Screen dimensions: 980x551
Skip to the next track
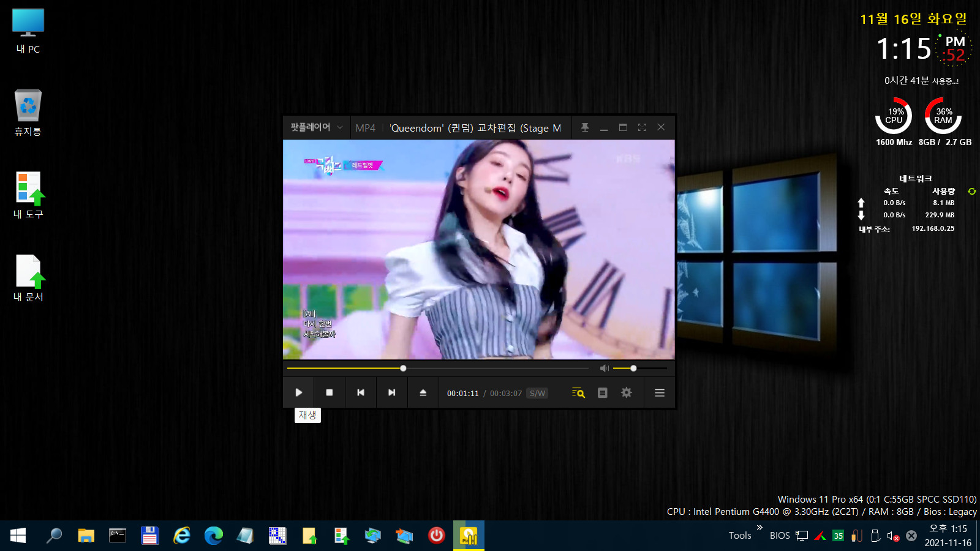392,393
